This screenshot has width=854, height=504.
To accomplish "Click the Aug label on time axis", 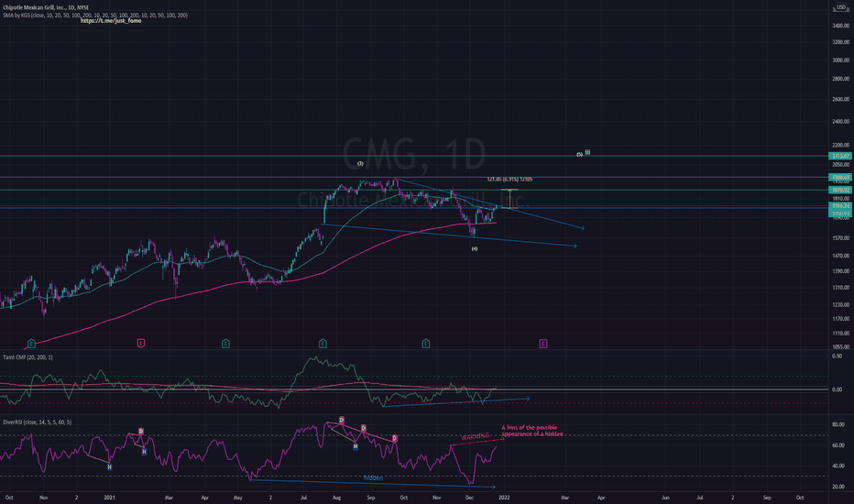I will (x=336, y=498).
